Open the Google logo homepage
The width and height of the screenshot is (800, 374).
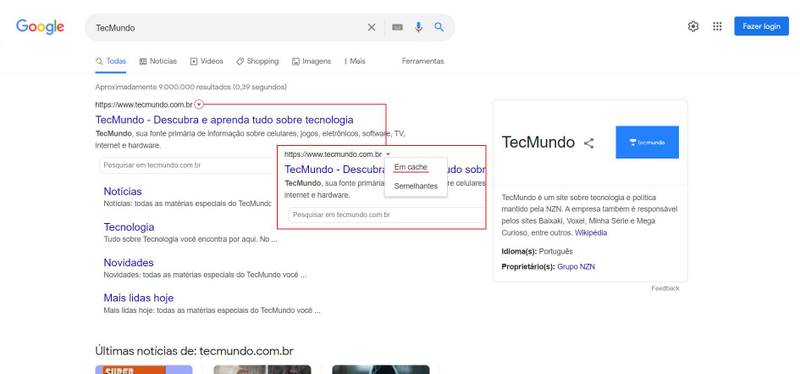(40, 27)
